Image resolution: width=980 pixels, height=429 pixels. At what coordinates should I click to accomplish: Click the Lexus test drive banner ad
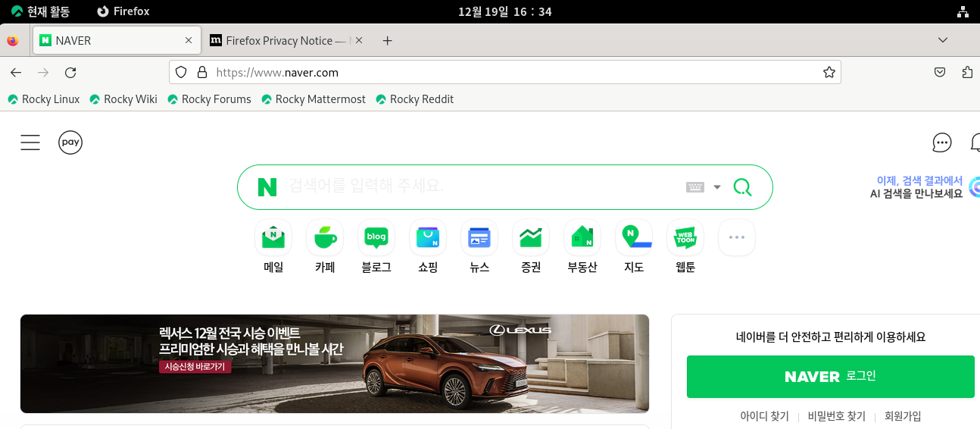tap(335, 364)
